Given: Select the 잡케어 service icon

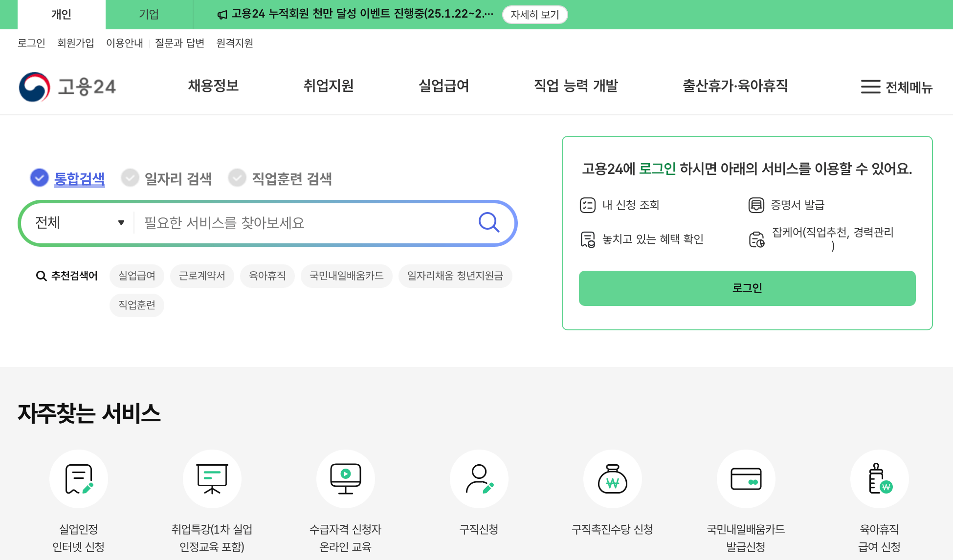Looking at the screenshot, I should [x=755, y=238].
